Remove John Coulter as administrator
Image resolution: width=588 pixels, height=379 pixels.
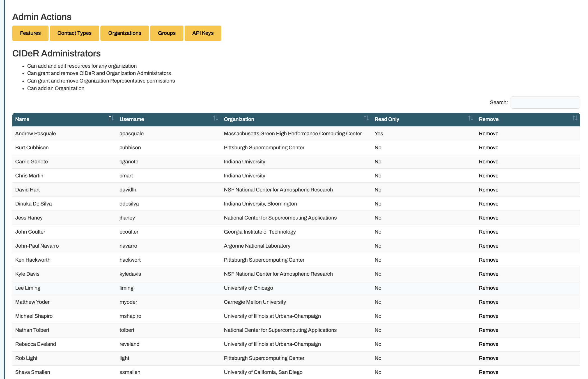point(488,232)
